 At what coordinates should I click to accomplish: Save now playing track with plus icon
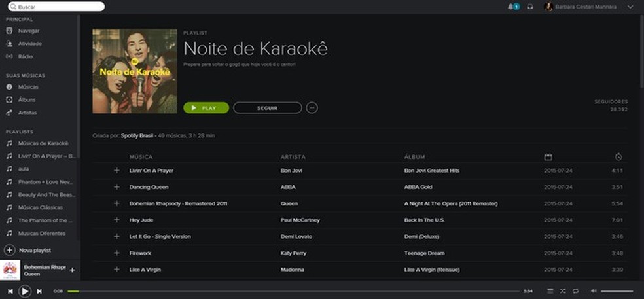coord(72,270)
